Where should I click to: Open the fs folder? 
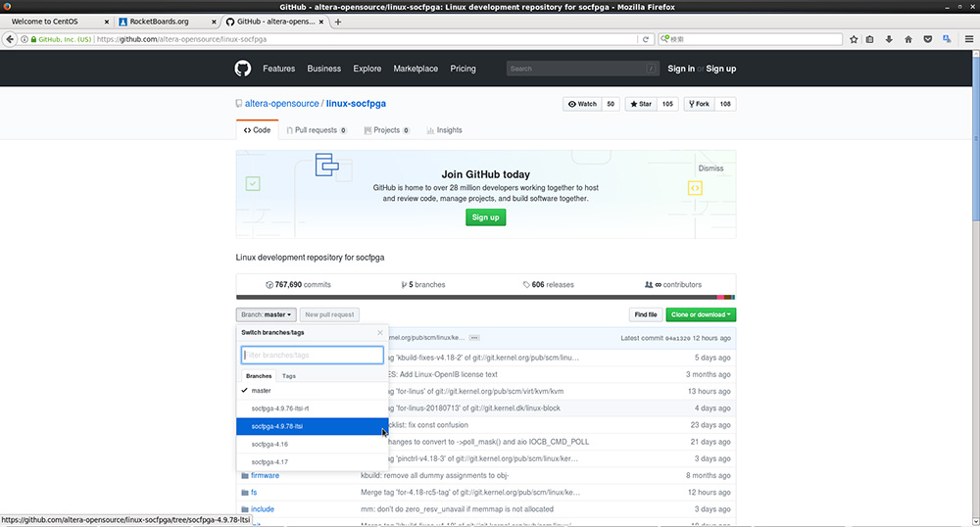click(254, 492)
